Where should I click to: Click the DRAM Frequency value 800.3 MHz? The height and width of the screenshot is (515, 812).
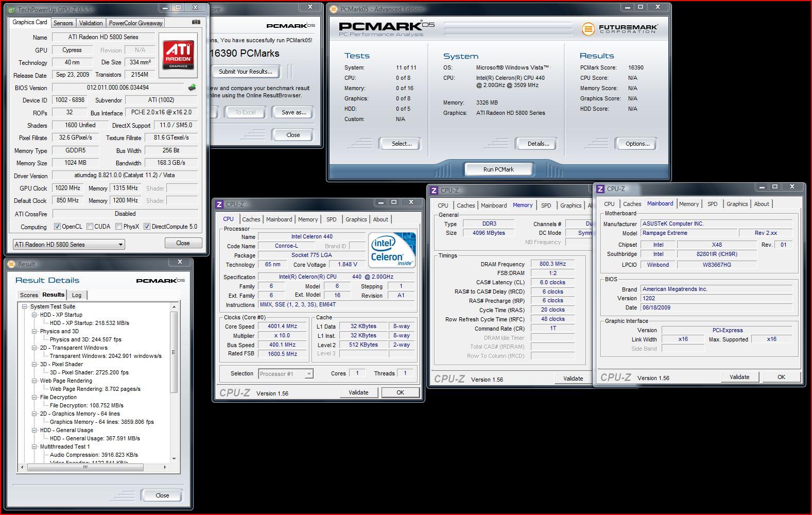pyautogui.click(x=552, y=264)
